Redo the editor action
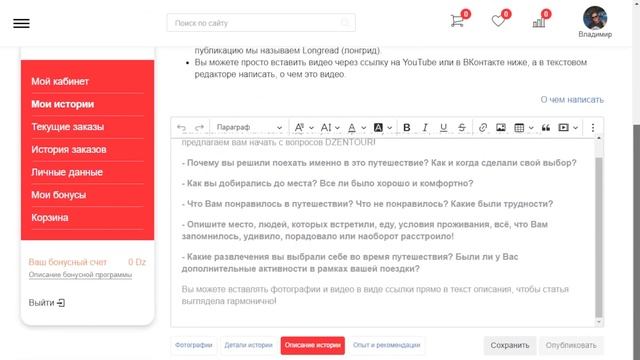The image size is (640, 360). click(199, 128)
